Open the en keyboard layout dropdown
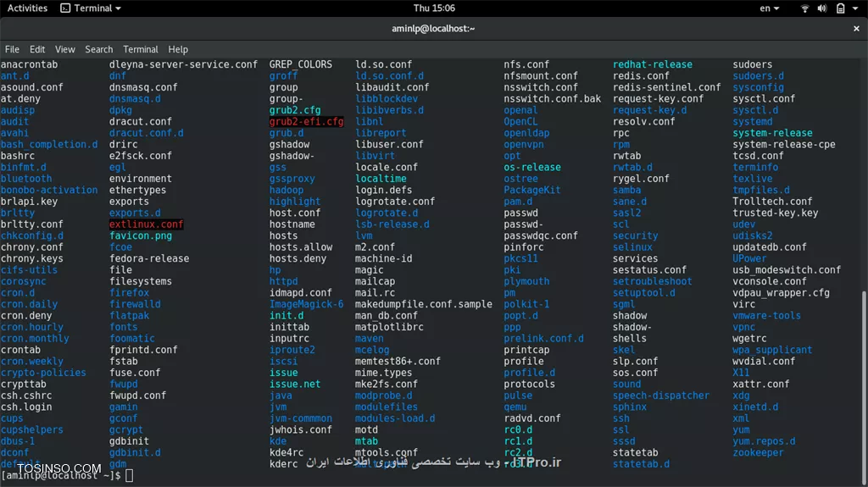Image resolution: width=868 pixels, height=487 pixels. point(770,8)
